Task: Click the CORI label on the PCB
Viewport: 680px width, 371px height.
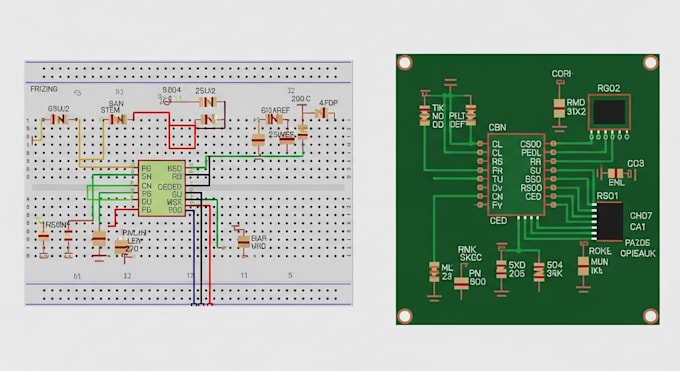Action: (x=562, y=74)
